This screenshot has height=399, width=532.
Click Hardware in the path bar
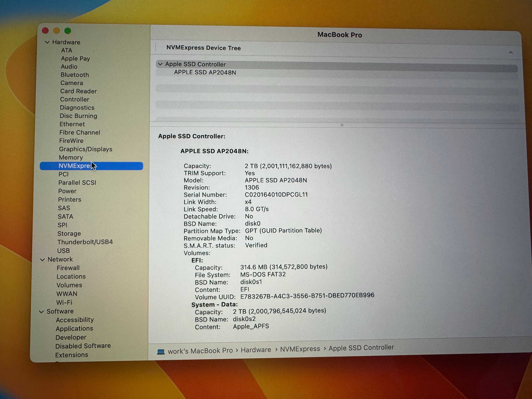[256, 350]
